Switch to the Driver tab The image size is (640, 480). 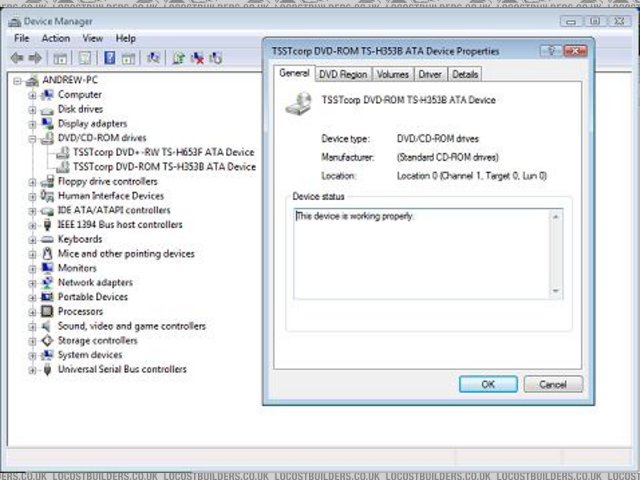click(430, 74)
